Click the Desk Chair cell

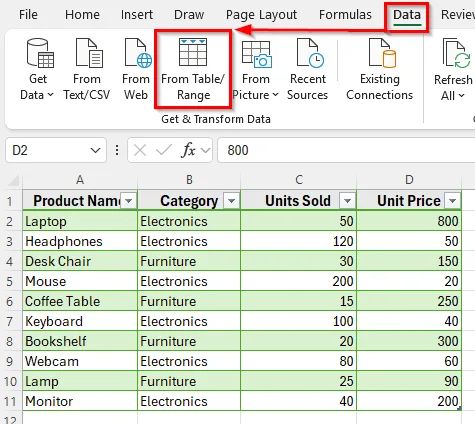[80, 261]
